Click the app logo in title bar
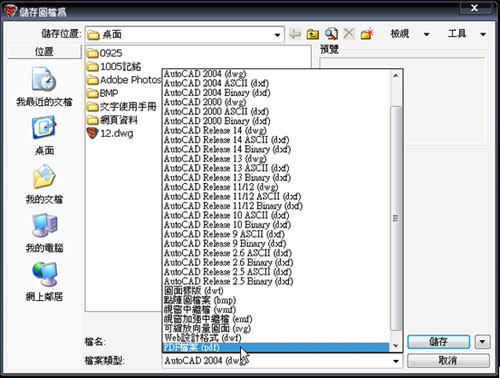This screenshot has width=500, height=378. [x=11, y=11]
